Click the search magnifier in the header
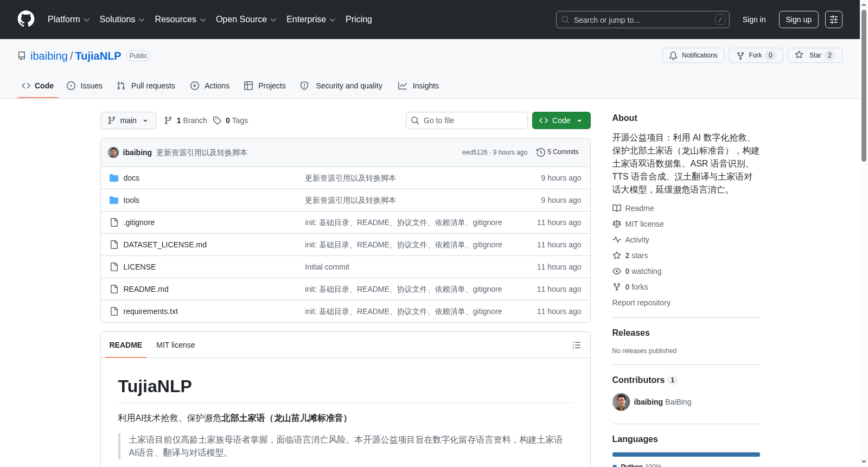Screen dimensions: 868x467 pyautogui.click(x=565, y=20)
